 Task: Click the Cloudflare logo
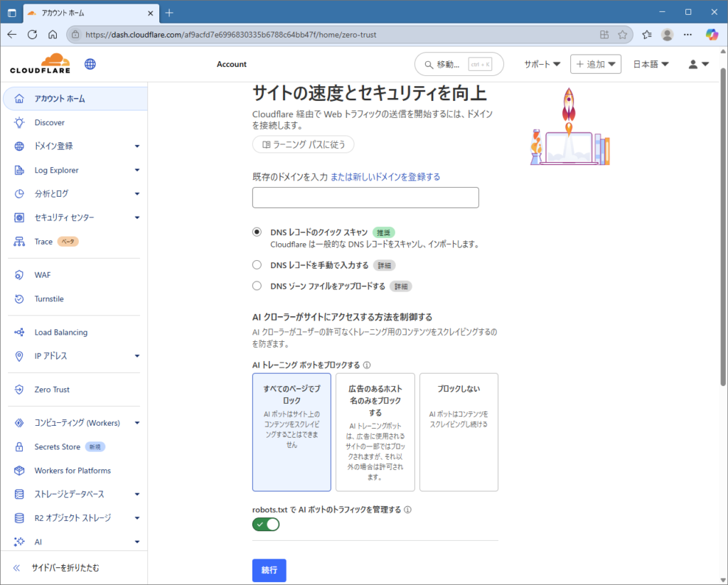tap(40, 63)
